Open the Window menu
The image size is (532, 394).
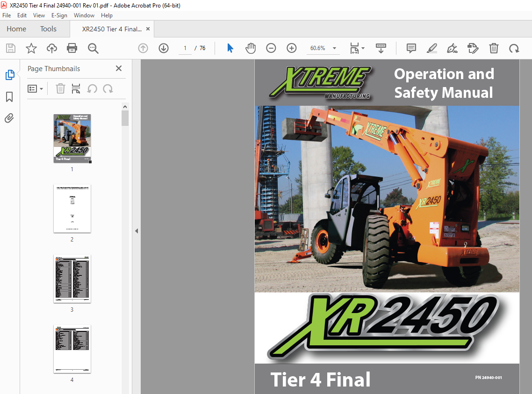84,15
